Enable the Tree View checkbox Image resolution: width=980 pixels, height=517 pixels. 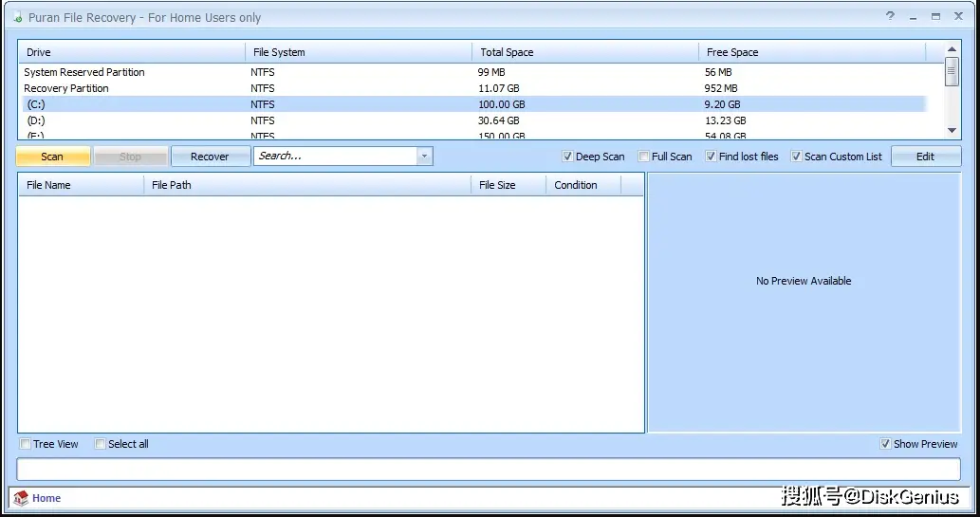(25, 444)
